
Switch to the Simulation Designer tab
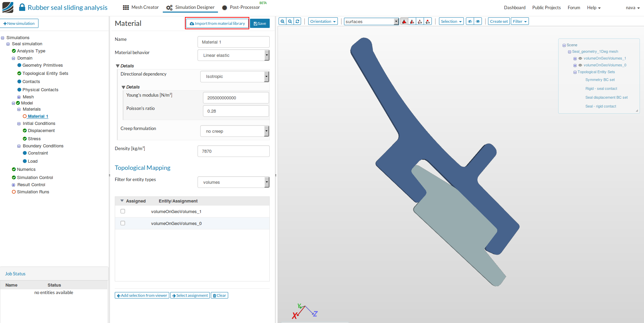(190, 7)
